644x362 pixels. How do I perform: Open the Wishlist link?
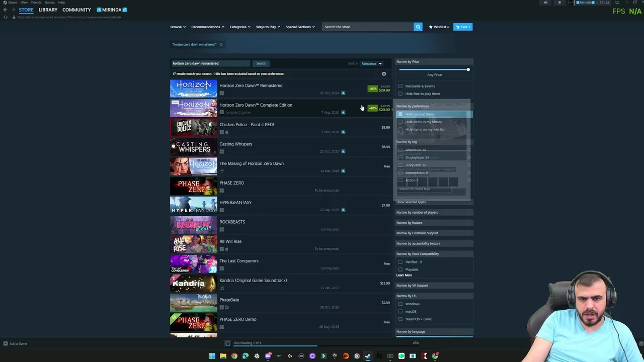439,27
